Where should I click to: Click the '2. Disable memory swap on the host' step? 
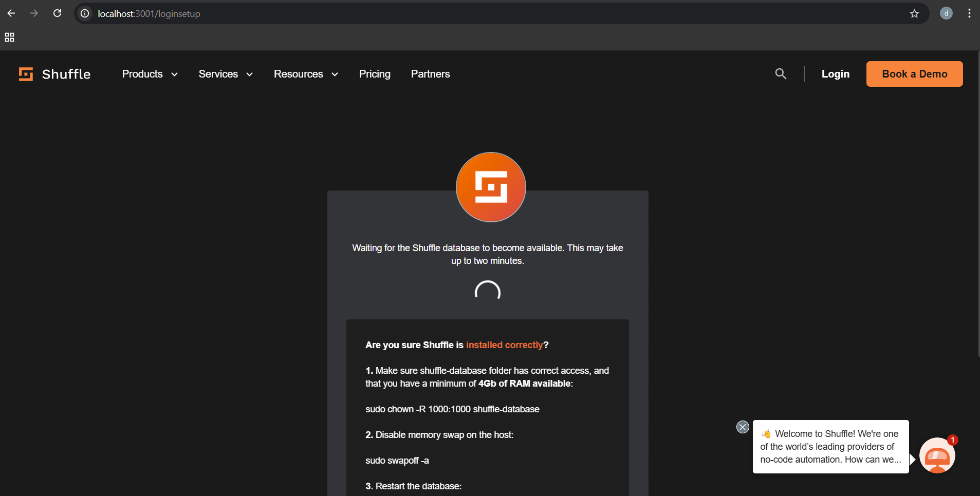(439, 435)
